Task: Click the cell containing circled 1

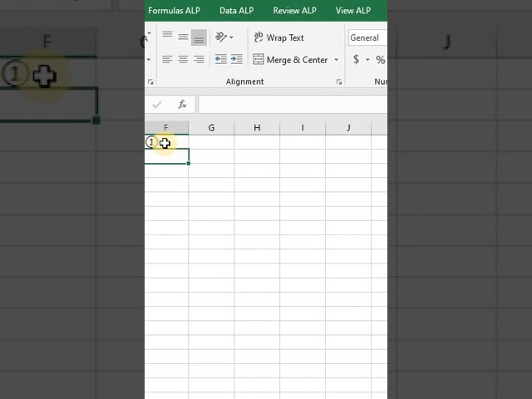Action: coord(166,142)
